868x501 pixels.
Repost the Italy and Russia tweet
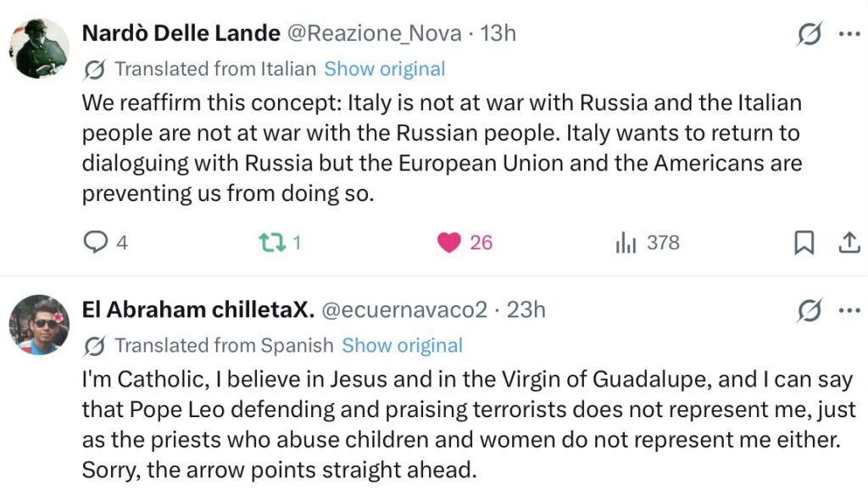click(270, 243)
